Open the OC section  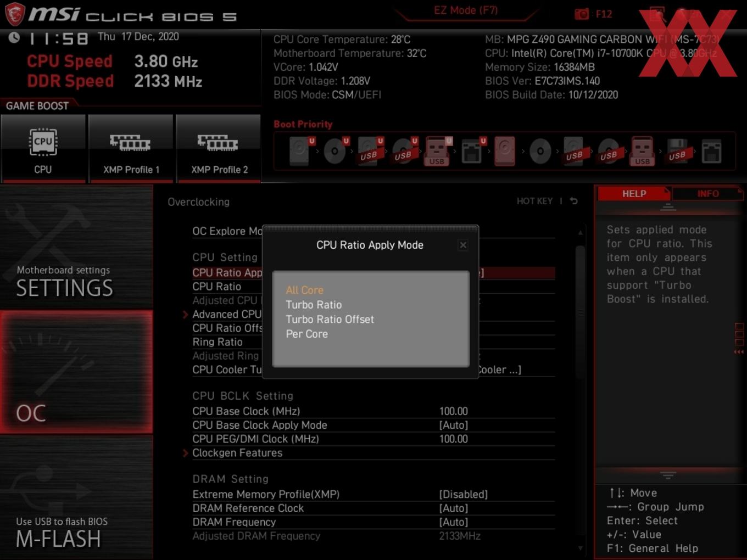(x=76, y=372)
